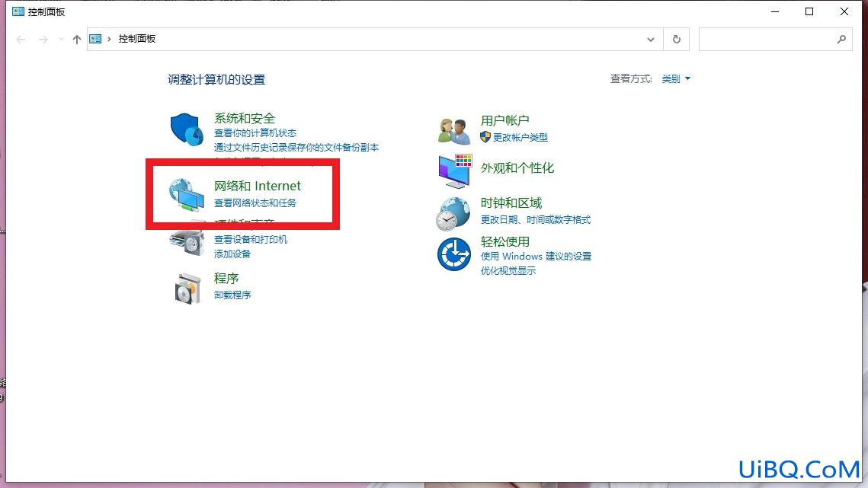The image size is (868, 488).
Task: Click the search Control Panel input box
Action: pos(776,40)
